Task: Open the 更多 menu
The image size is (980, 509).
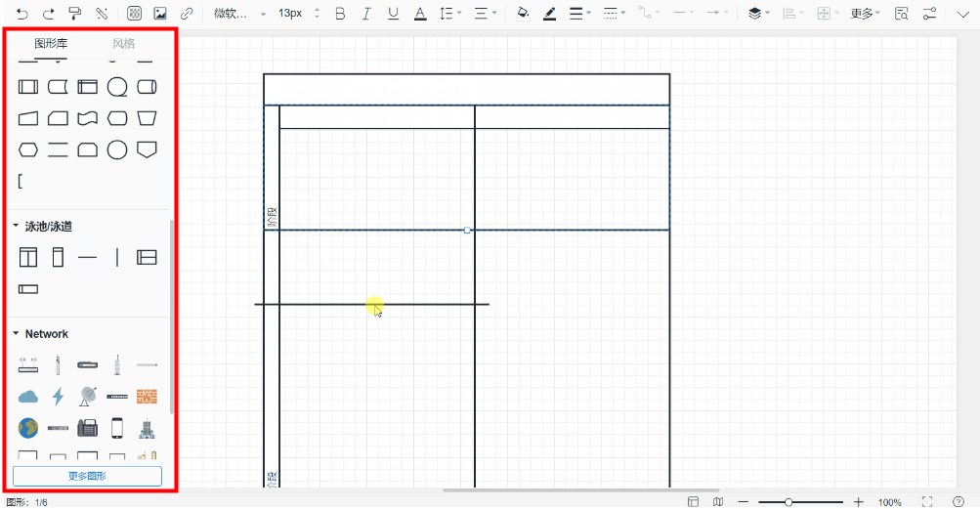Action: pos(865,13)
